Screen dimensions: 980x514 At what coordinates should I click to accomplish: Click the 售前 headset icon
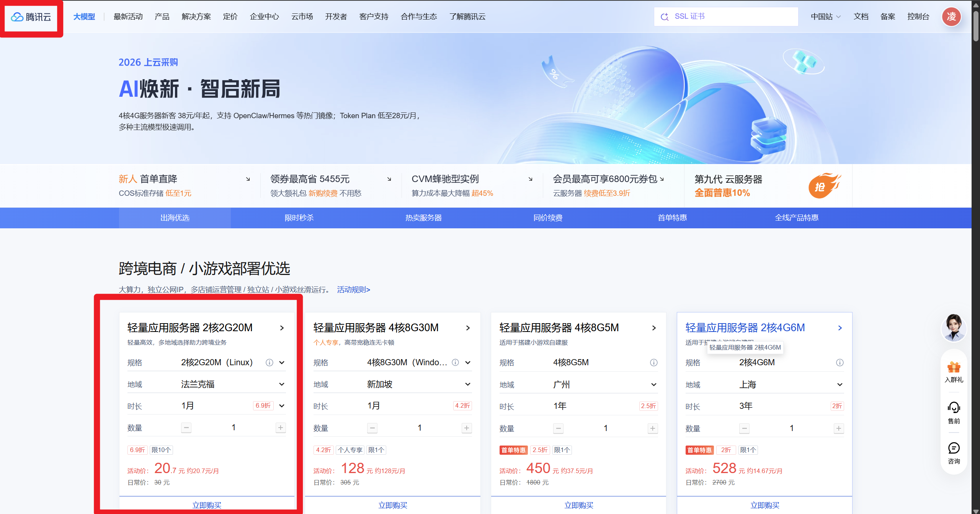(954, 408)
